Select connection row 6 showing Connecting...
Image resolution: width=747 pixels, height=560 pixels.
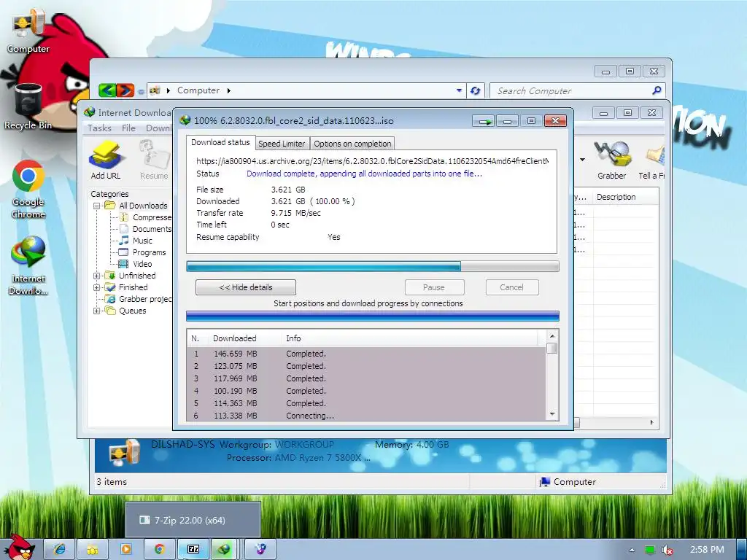click(367, 416)
